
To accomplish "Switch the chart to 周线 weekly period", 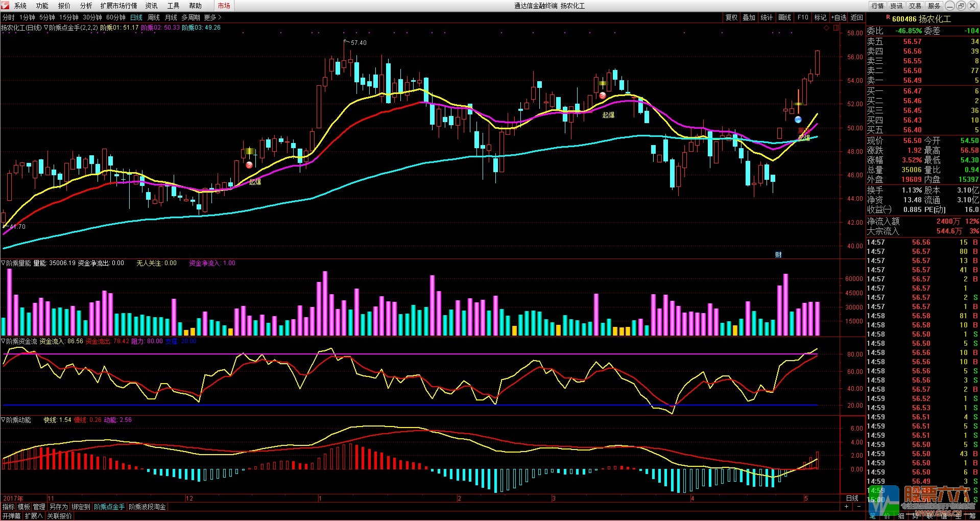I will pos(154,17).
